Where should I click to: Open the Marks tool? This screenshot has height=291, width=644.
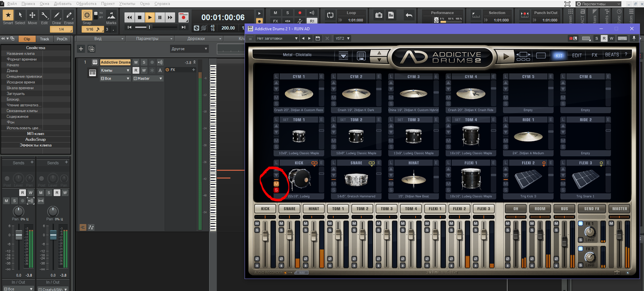111,17
